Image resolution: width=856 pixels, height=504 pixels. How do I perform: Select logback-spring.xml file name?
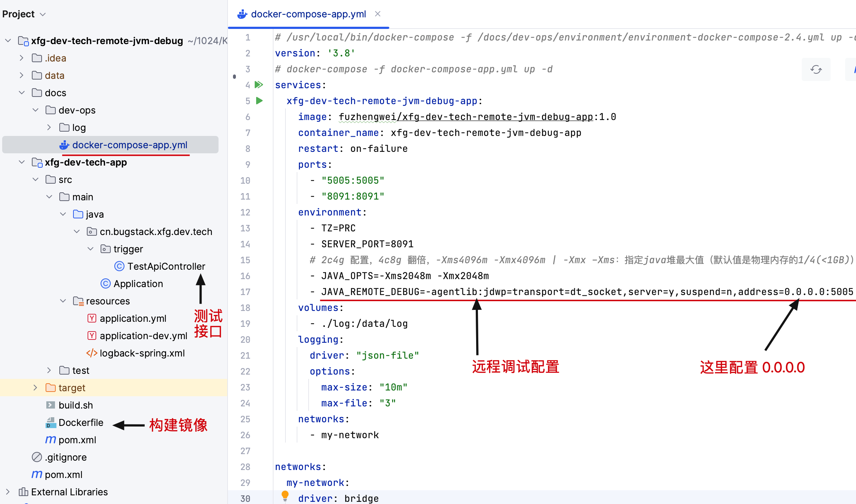142,353
